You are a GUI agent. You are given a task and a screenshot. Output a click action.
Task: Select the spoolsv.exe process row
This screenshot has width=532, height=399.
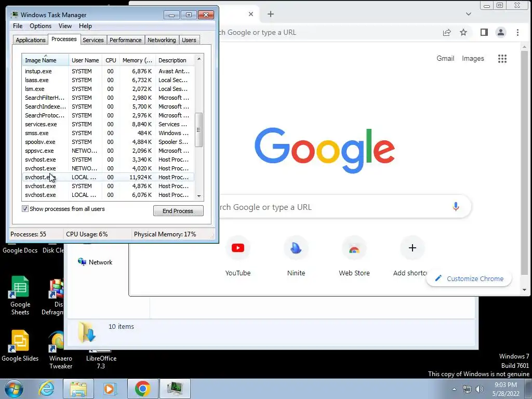[108, 142]
